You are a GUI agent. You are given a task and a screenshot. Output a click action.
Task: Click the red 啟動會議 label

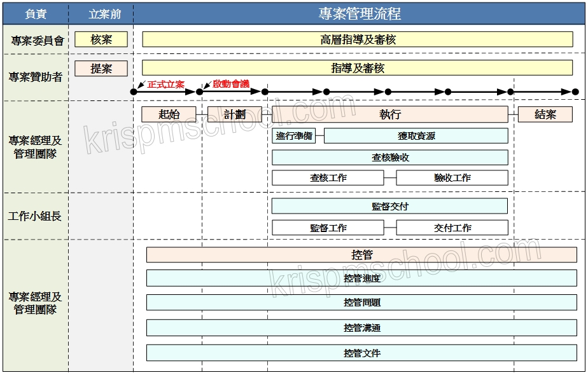[x=231, y=84]
